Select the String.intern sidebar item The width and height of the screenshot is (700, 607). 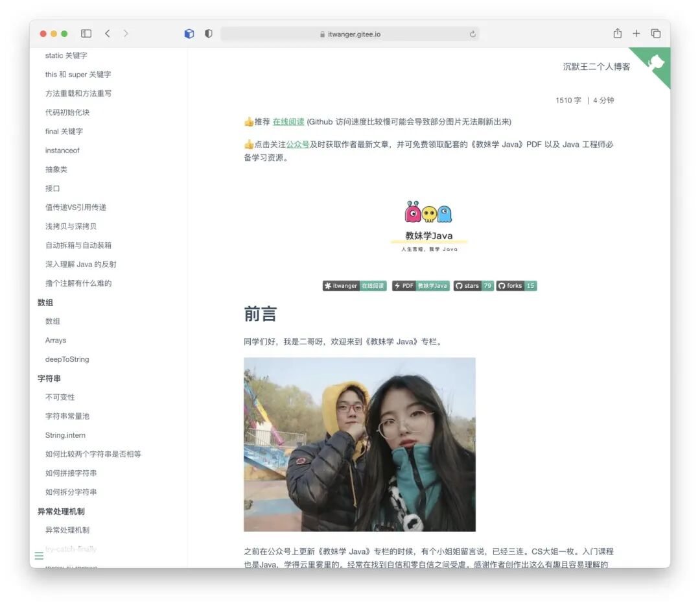coord(65,435)
